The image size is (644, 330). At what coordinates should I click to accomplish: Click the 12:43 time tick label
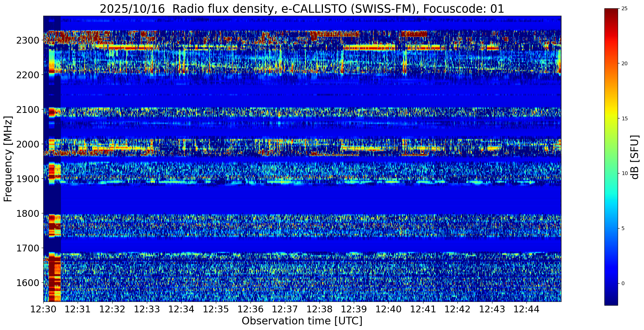pyautogui.click(x=492, y=309)
